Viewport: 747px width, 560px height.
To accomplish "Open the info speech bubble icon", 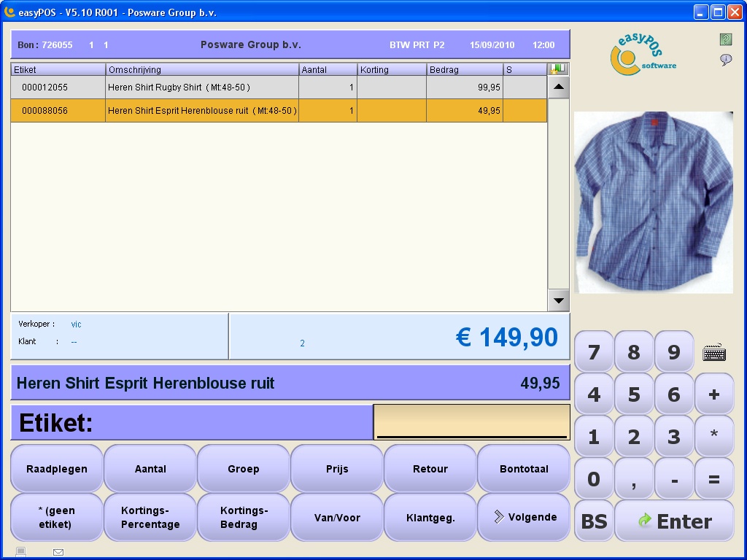I will pos(726,60).
